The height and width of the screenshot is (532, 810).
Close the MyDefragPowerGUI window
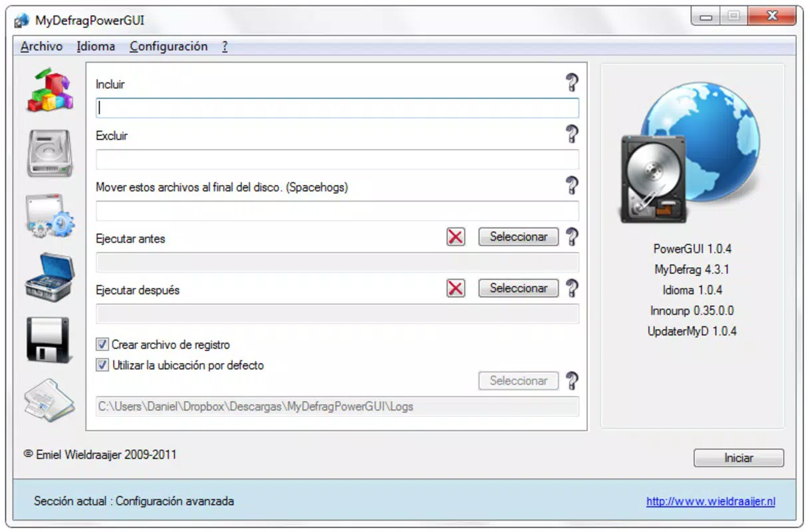point(771,16)
